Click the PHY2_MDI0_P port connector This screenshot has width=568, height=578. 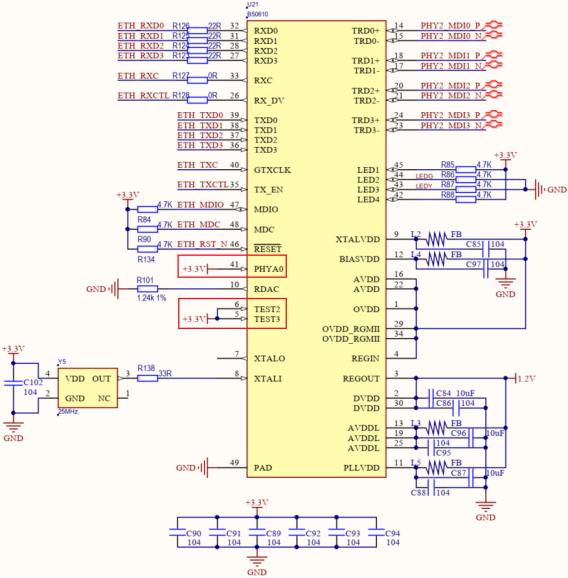[494, 25]
